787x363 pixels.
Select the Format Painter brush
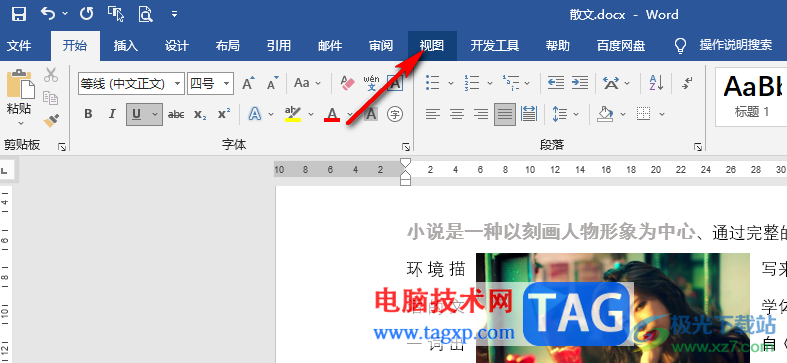coord(51,120)
